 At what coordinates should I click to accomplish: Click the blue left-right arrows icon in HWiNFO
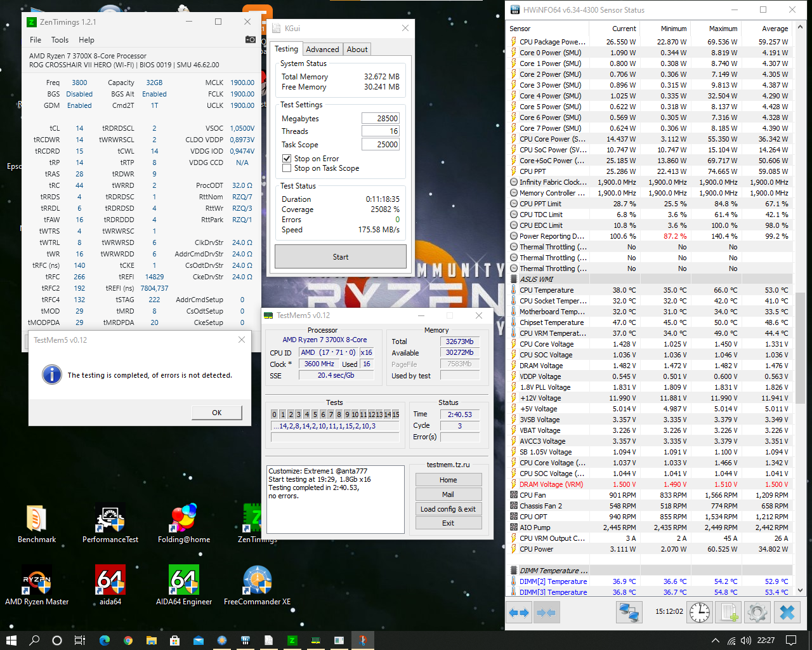518,612
